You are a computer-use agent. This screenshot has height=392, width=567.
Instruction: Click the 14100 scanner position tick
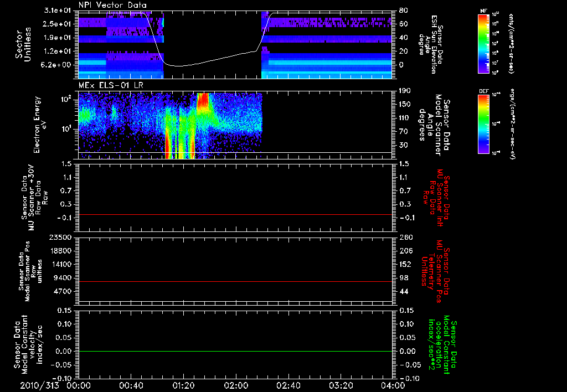(x=60, y=264)
